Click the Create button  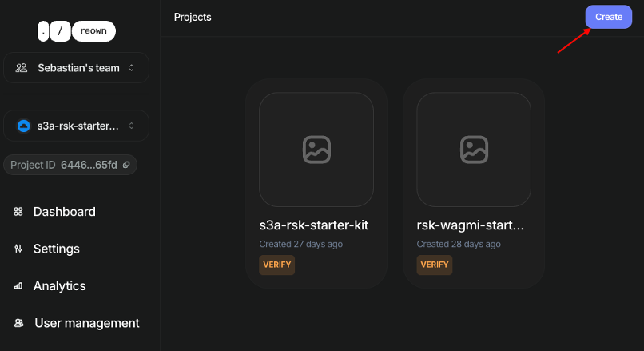(x=609, y=17)
